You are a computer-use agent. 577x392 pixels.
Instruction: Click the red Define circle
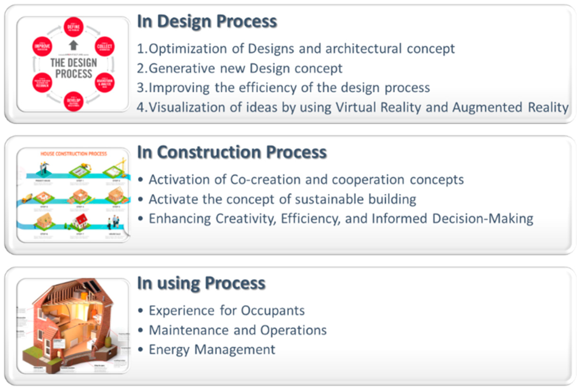pos(74,27)
